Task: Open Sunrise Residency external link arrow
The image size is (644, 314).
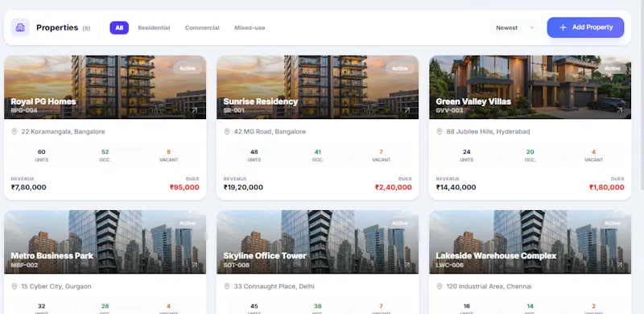Action: (x=407, y=110)
